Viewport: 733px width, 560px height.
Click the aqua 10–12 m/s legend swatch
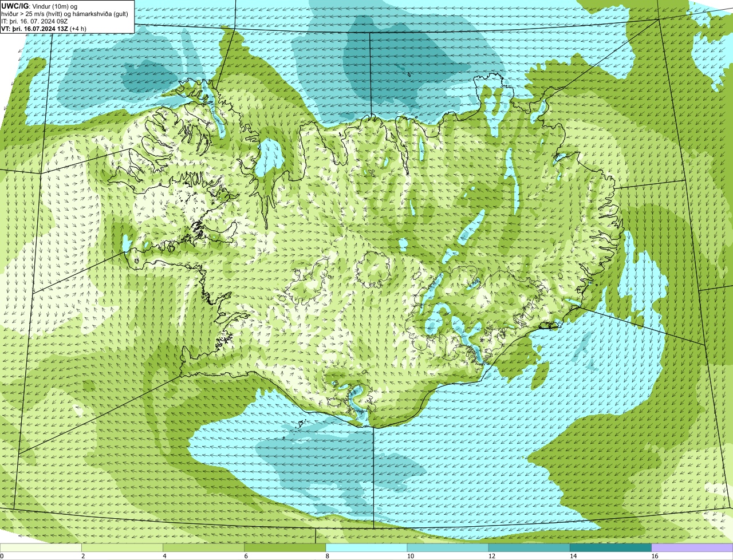448,548
